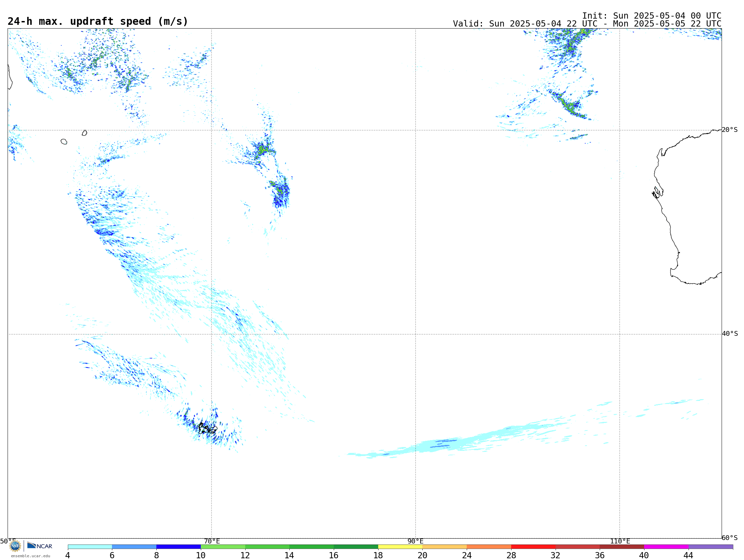744x560 pixels.
Task: Click the Western Australia coastline outline
Action: [x=687, y=207]
